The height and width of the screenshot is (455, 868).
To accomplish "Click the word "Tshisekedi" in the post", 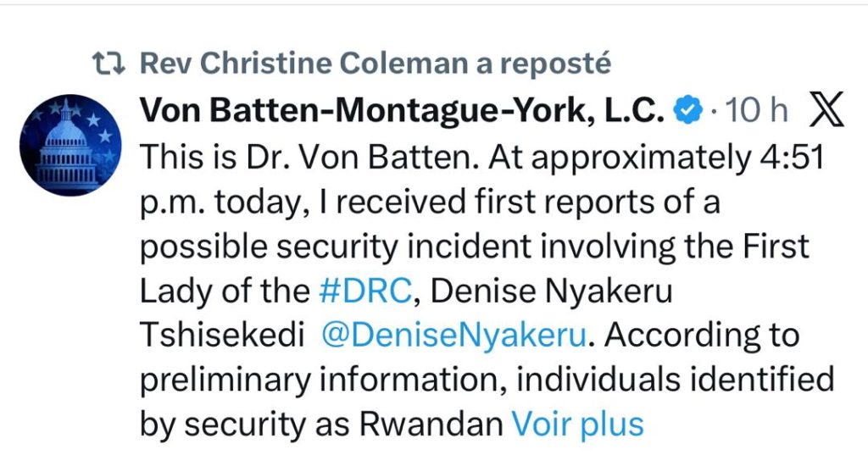I will coord(220,335).
